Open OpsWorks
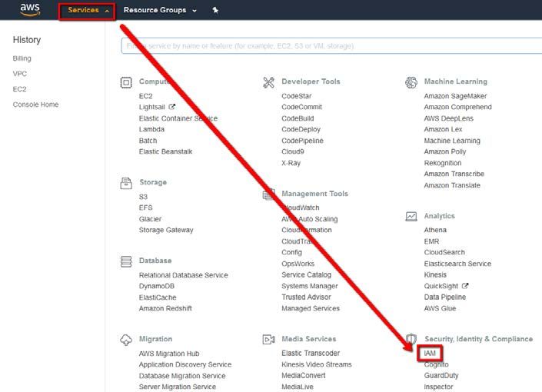Screen dimensions: 542x392 click(x=298, y=264)
